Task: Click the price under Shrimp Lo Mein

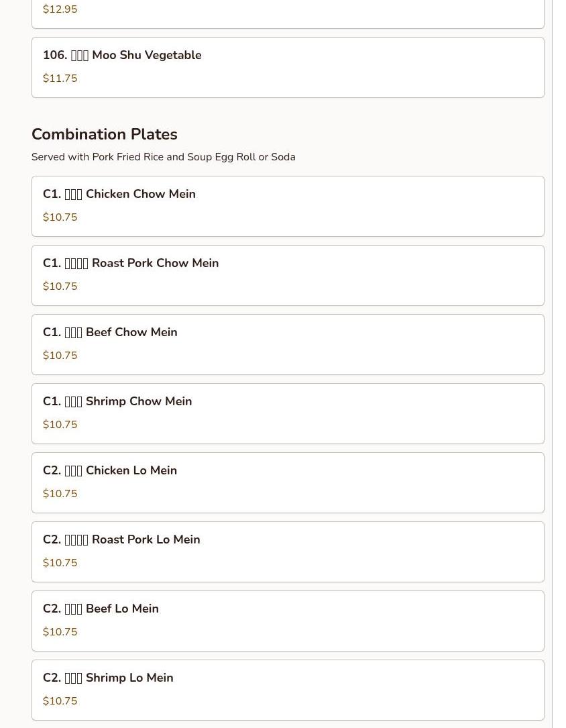Action: pos(60,701)
